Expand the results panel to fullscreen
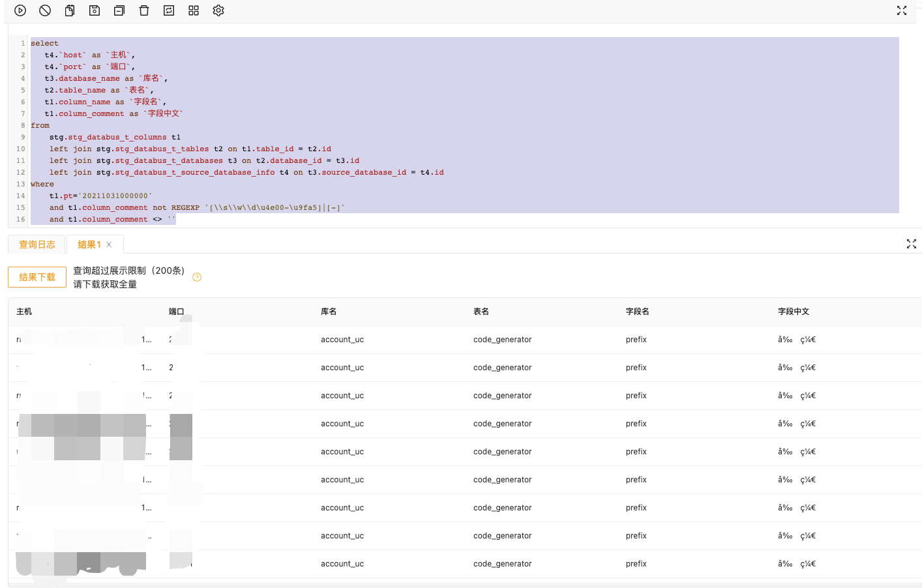 (x=912, y=244)
